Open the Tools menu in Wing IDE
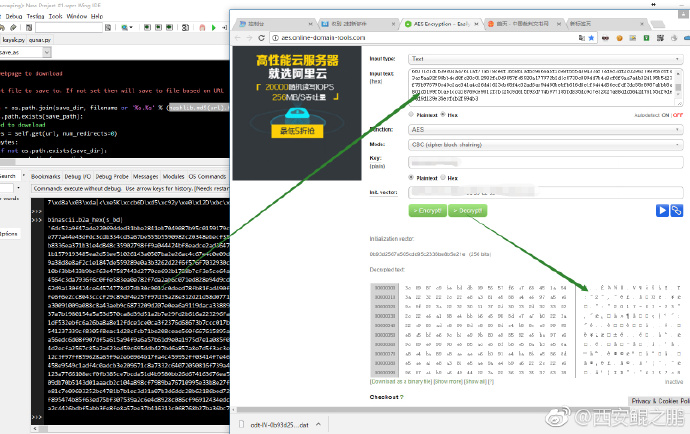Image resolution: width=690 pixels, height=434 pixels. coord(55,16)
